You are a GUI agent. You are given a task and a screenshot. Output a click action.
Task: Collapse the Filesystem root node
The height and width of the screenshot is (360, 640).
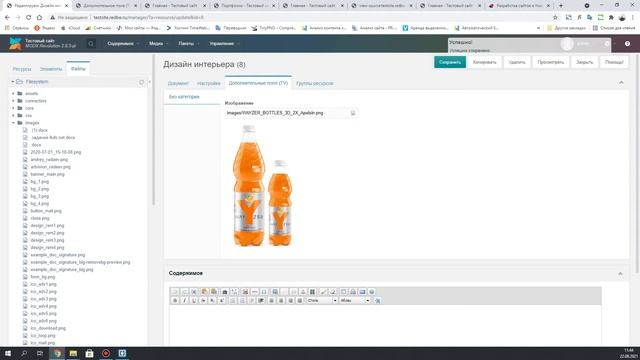(x=12, y=82)
